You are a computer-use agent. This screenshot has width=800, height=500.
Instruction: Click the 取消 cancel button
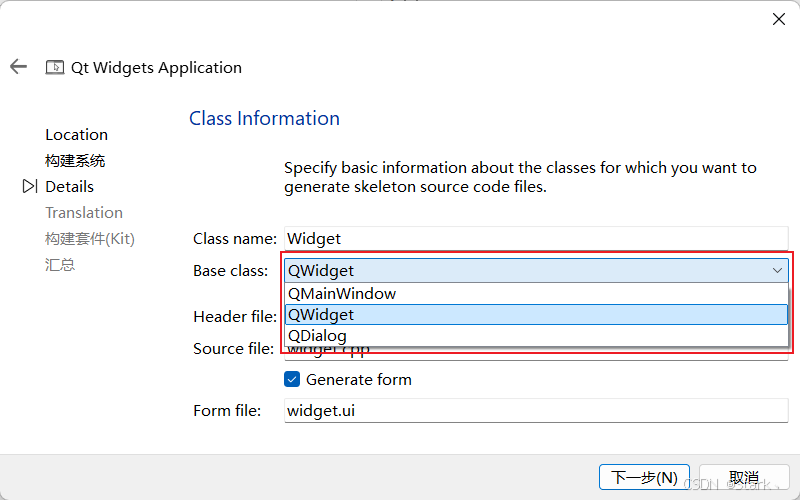[x=744, y=478]
